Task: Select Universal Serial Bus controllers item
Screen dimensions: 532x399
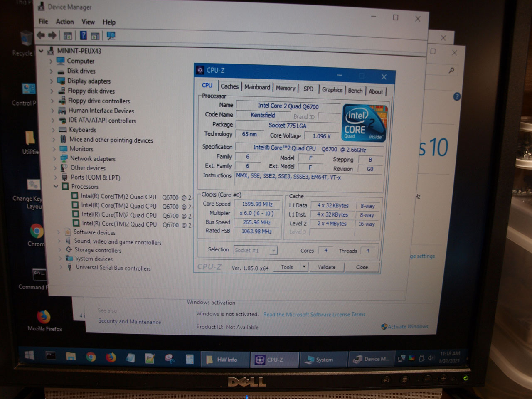Action: point(113,268)
